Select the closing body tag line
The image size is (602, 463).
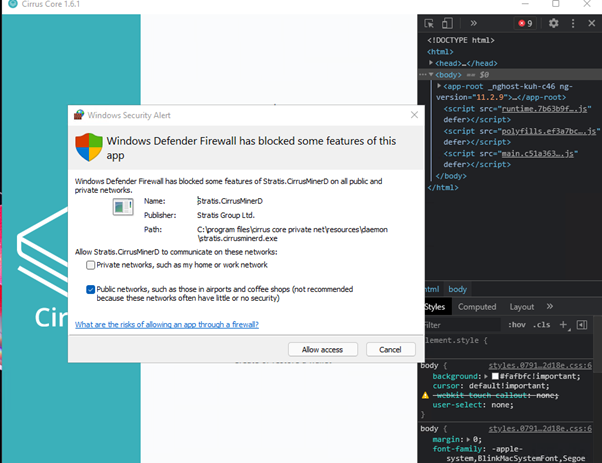click(451, 176)
